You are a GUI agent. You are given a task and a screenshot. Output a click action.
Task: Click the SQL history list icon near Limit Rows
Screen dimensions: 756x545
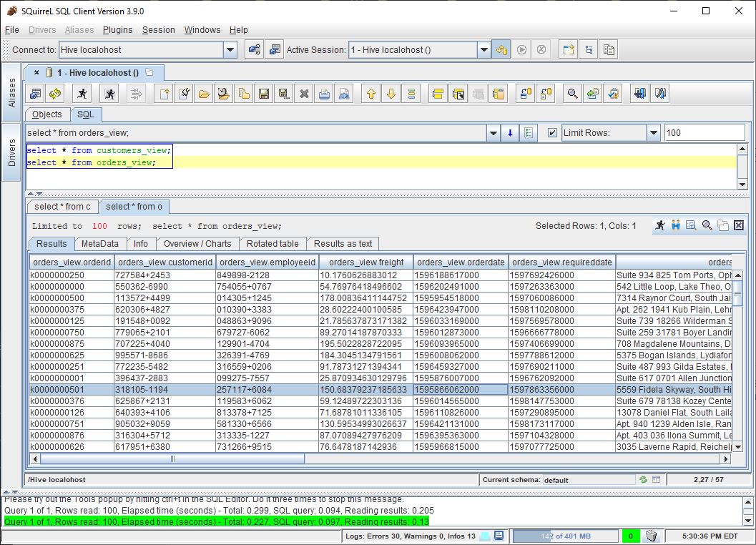[529, 132]
